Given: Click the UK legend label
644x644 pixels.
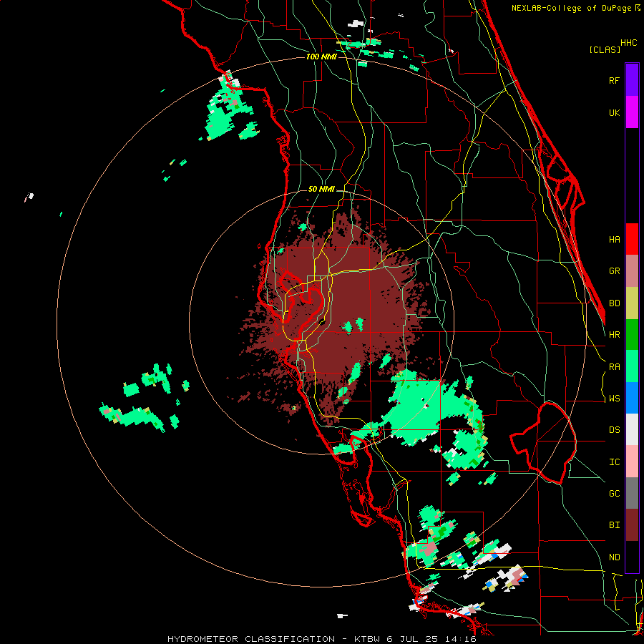Looking at the screenshot, I should coord(614,112).
